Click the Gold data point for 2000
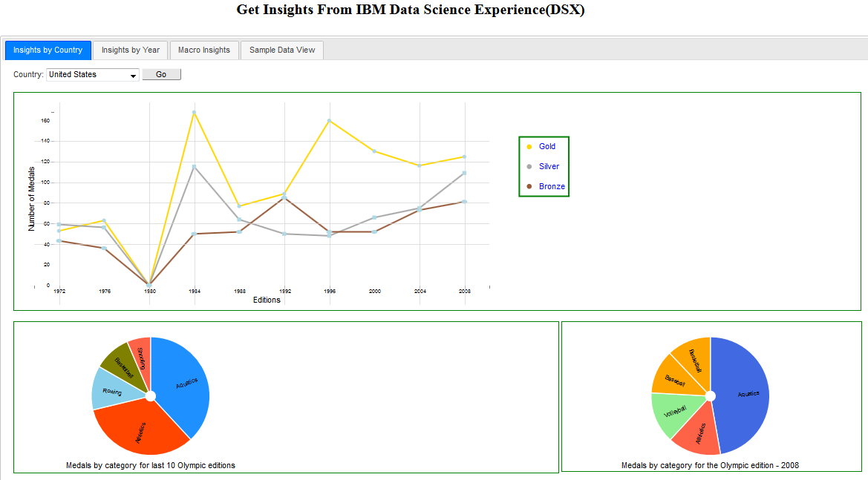Screen dimensions: 868x480 (374, 151)
